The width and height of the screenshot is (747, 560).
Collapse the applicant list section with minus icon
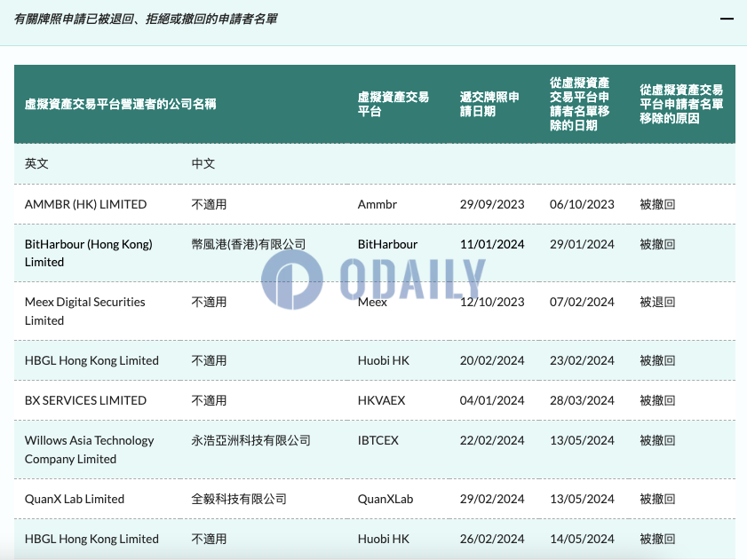click(727, 19)
